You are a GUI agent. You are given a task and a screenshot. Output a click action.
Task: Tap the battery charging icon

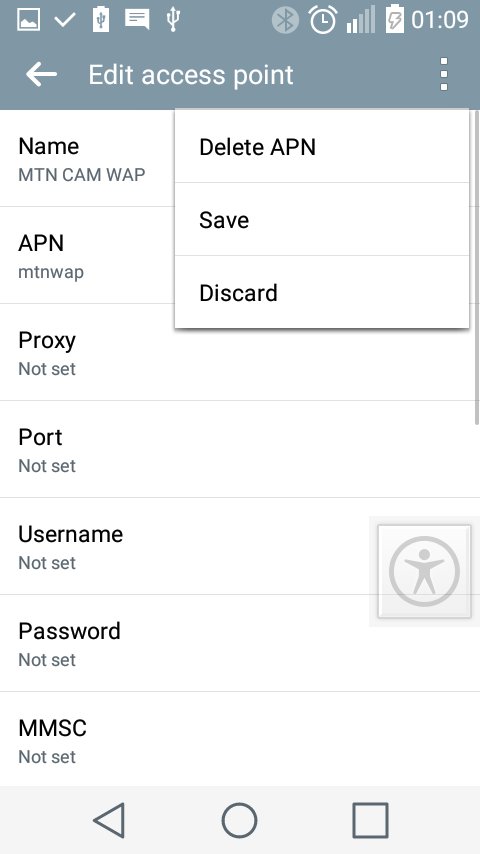pos(395,19)
